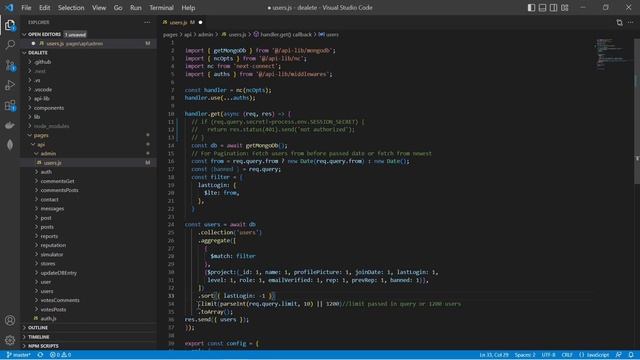Viewport: 640px width, 360px height.
Task: Click 'admin' in the breadcrumb path
Action: coord(205,35)
